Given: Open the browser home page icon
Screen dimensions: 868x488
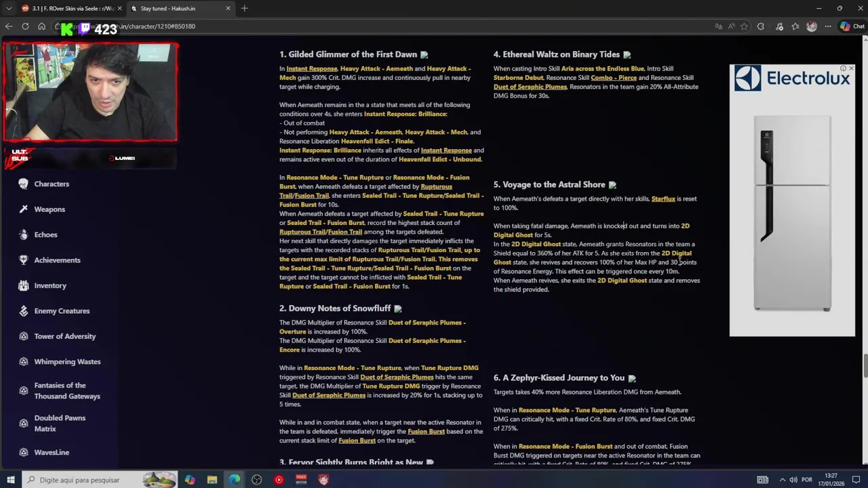Looking at the screenshot, I should (41, 26).
